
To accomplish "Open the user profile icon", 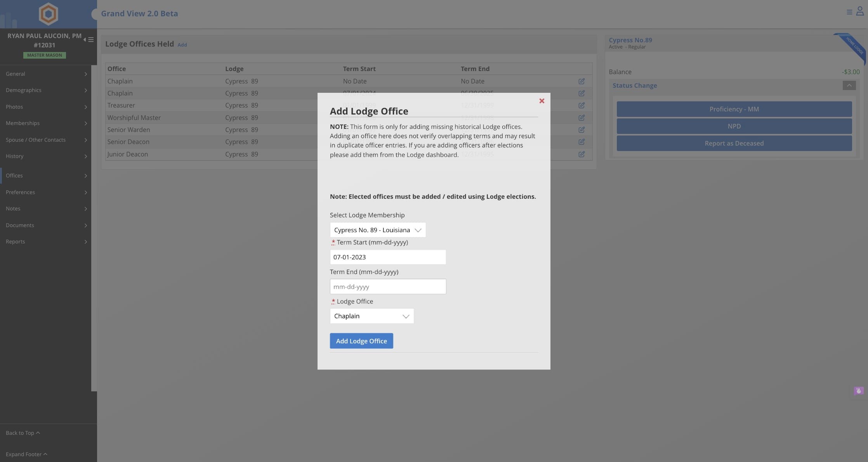I will 860,12.
